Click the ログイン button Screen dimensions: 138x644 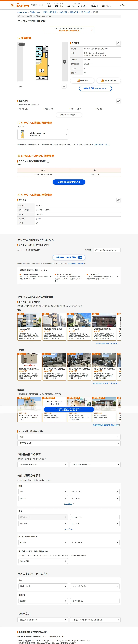[x=123, y=5]
